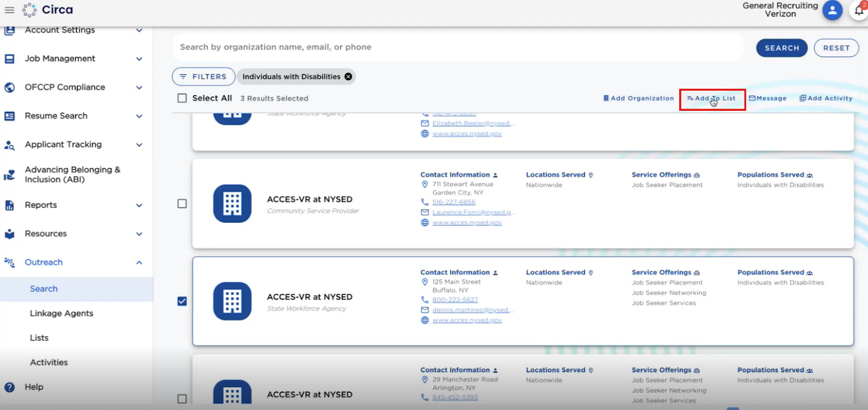Focus the organization search input field
The width and height of the screenshot is (868, 410).
(458, 47)
